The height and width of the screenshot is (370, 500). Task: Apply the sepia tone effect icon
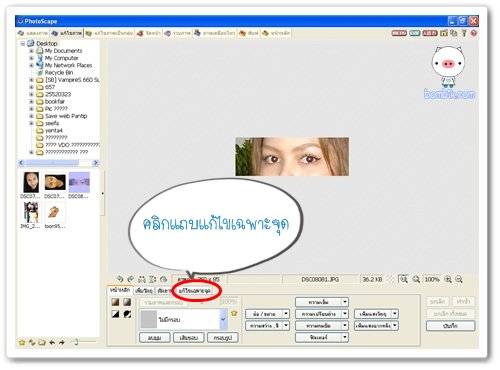pyautogui.click(x=116, y=302)
